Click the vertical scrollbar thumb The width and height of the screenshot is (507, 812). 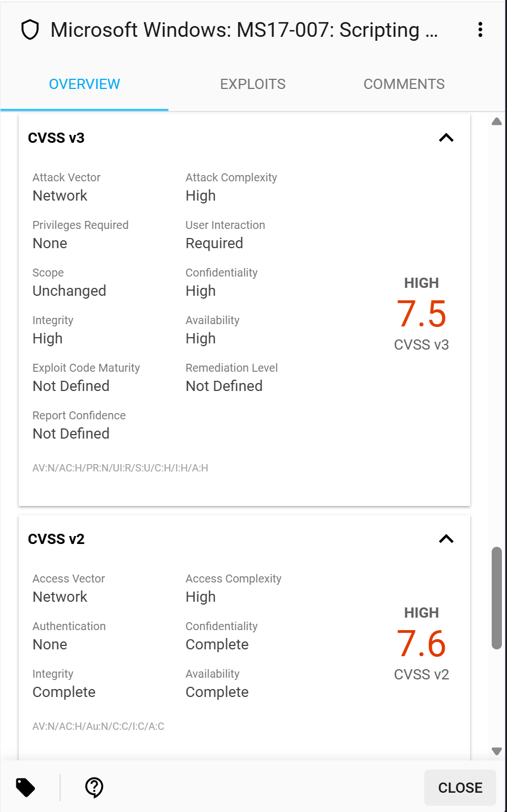pos(497,598)
